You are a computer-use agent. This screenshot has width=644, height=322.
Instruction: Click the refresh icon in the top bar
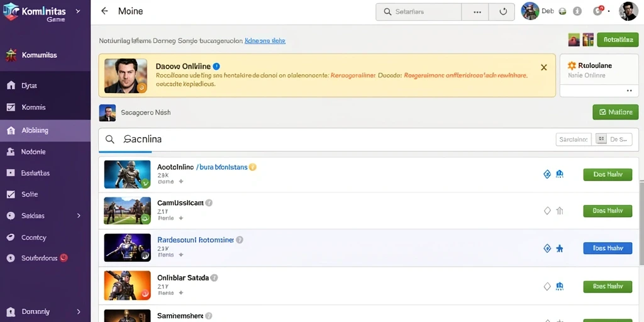(x=502, y=12)
